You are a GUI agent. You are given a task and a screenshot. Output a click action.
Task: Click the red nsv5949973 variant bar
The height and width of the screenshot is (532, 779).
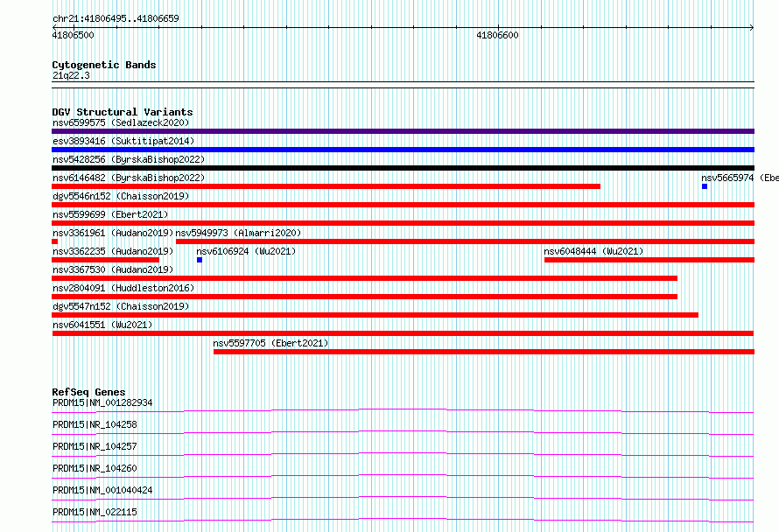click(x=465, y=241)
